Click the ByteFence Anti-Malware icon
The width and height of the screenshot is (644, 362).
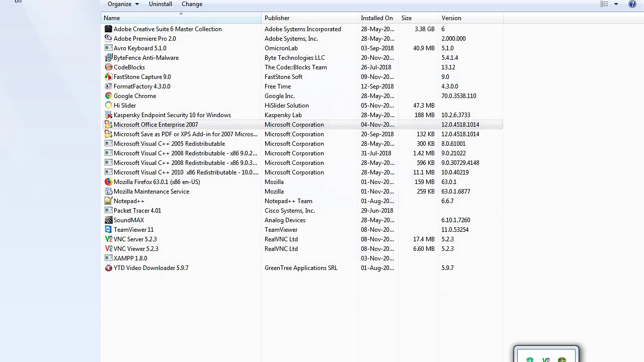[x=108, y=58]
